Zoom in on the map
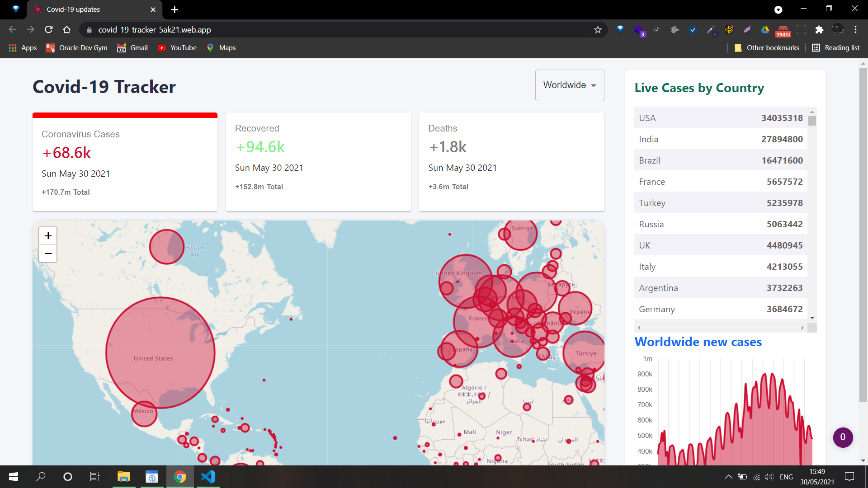868x488 pixels. pos(48,236)
